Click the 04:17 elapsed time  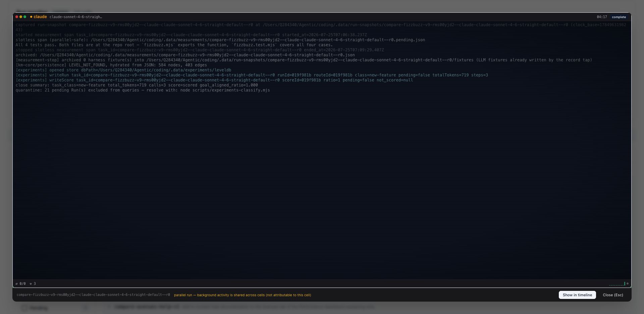pos(602,17)
